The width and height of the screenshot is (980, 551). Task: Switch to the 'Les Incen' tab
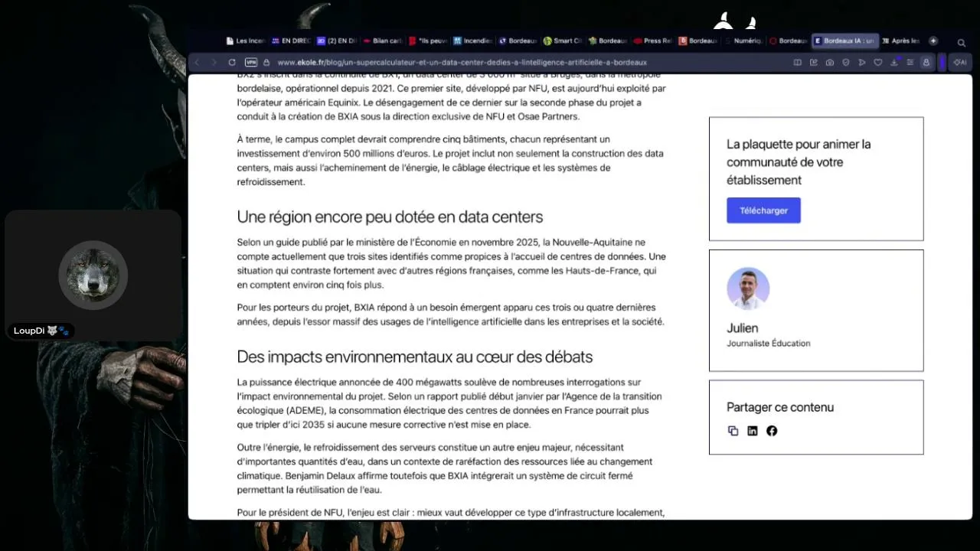tap(245, 41)
